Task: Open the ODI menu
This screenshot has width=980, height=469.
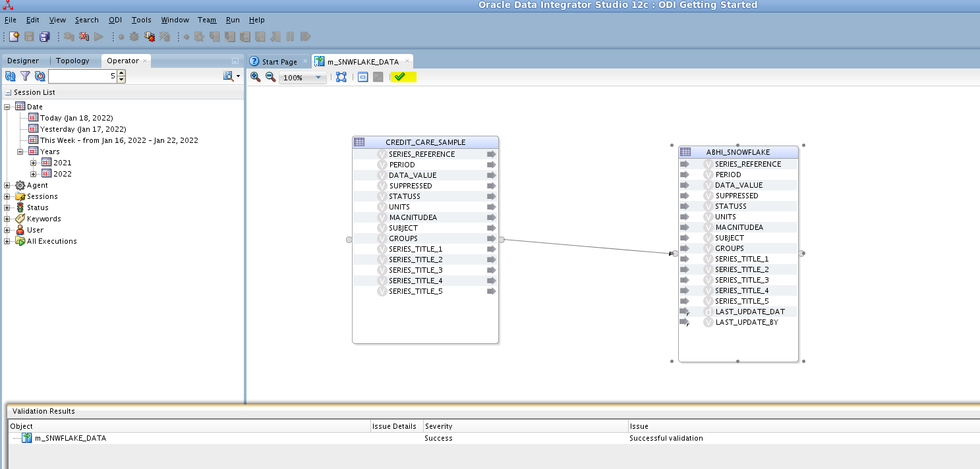Action: coord(115,20)
